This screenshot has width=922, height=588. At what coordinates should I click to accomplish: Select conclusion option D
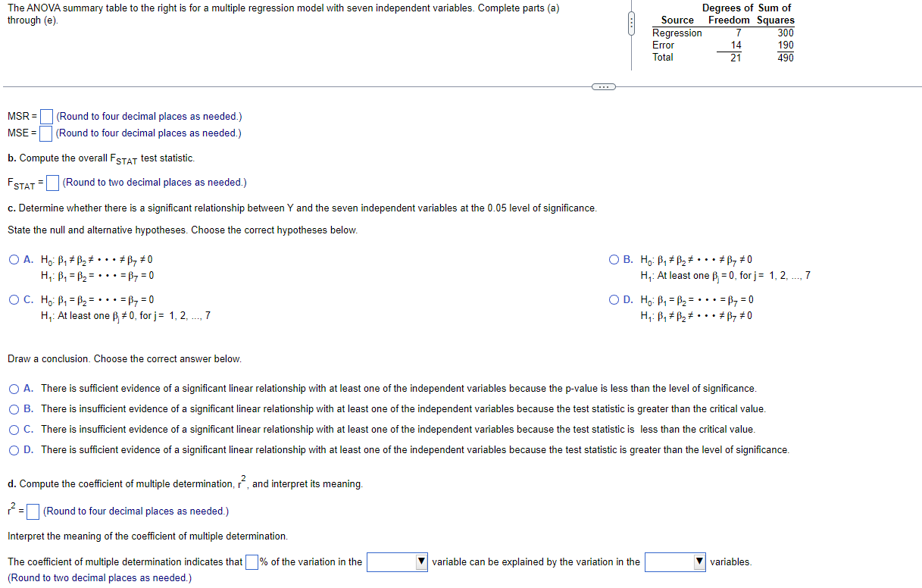click(x=14, y=449)
